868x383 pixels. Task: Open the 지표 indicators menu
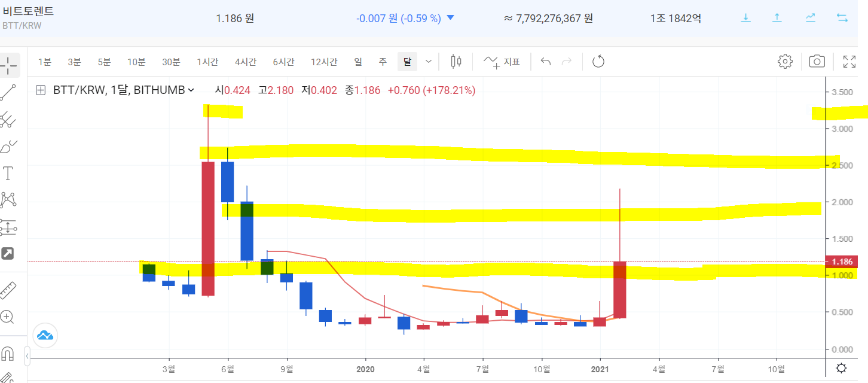click(x=502, y=61)
